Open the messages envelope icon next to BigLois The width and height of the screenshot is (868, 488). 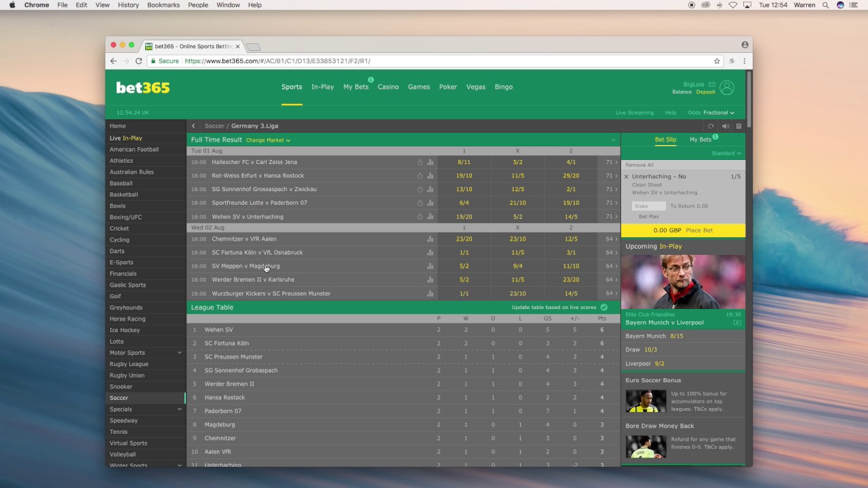pos(712,85)
